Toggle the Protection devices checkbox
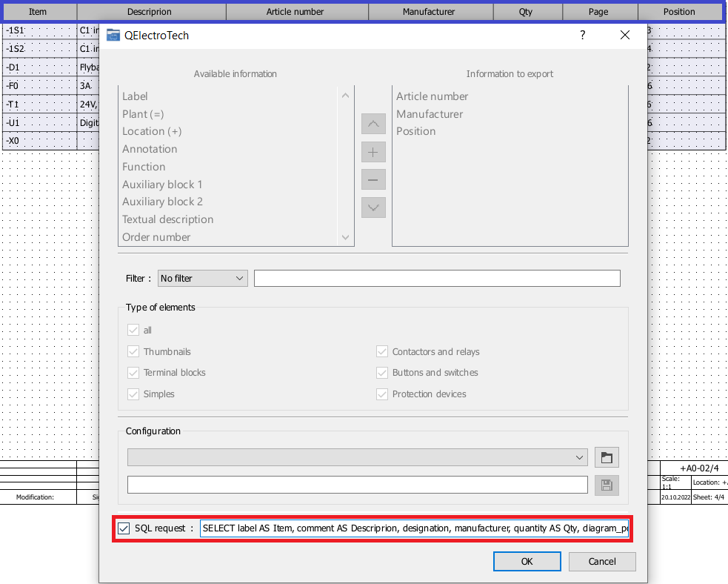Viewport: 728px width, 584px height. pyautogui.click(x=382, y=394)
